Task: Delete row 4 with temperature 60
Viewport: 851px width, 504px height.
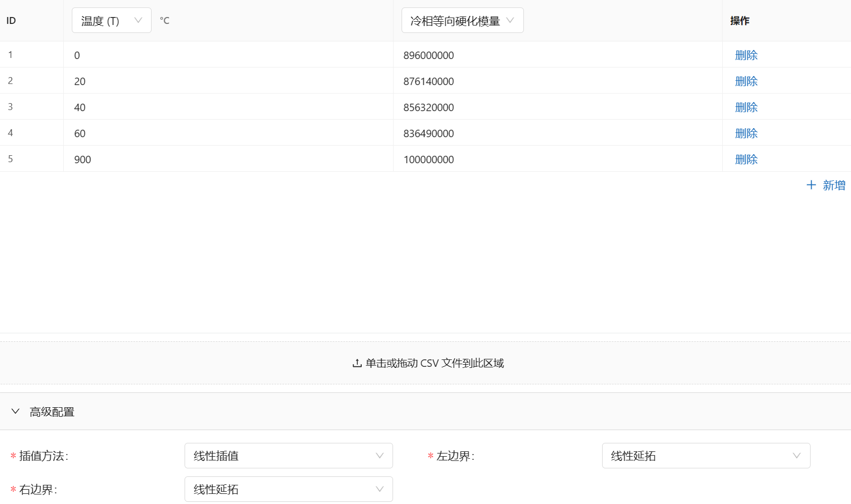Action: click(x=746, y=133)
